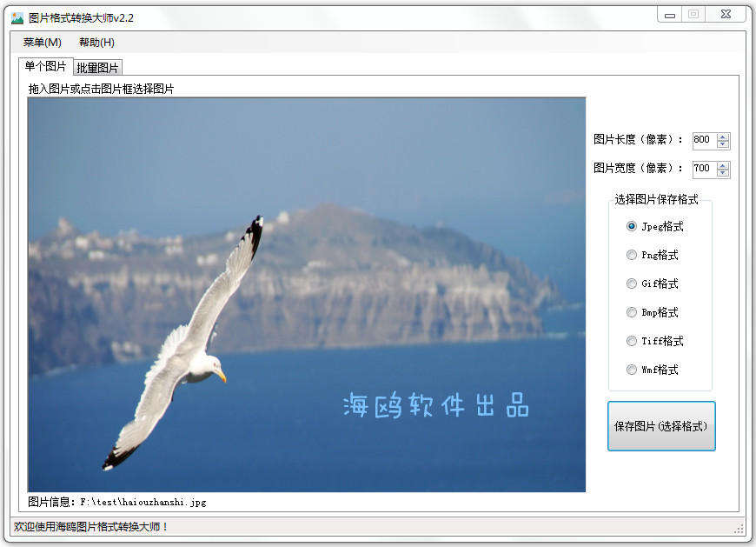
Task: Open the 帮助(H) menu
Action: (x=96, y=43)
